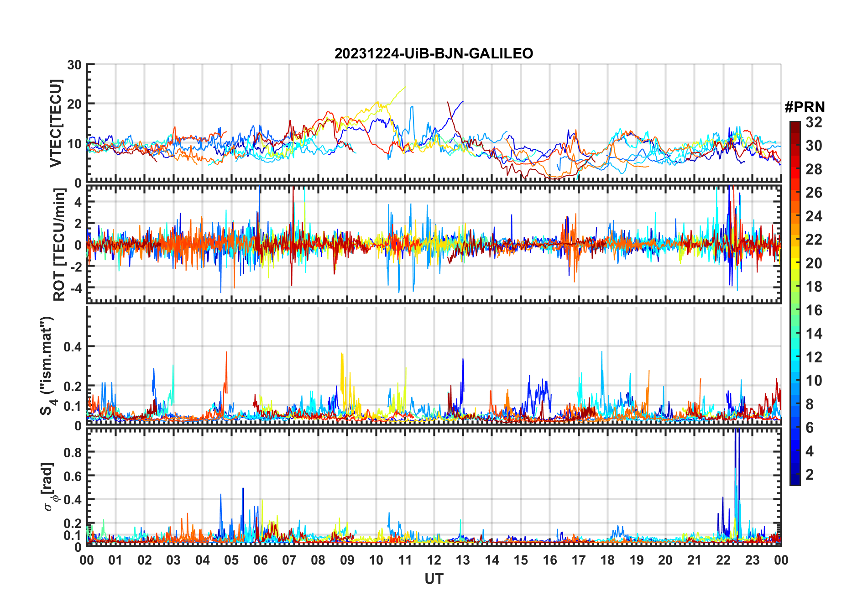The image size is (868, 607).
Task: Click colorbar tick label 26
Action: pyautogui.click(x=814, y=193)
